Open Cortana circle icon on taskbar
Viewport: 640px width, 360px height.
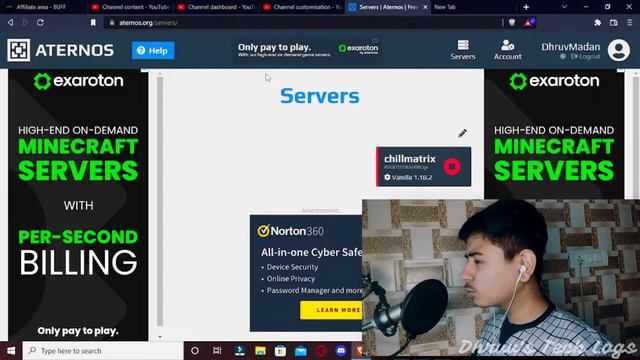pyautogui.click(x=195, y=351)
